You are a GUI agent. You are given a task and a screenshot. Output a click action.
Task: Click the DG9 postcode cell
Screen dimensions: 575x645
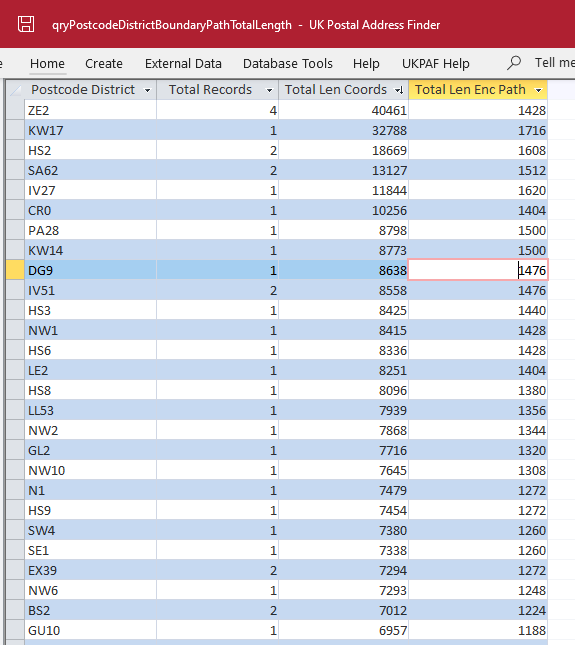[90, 270]
